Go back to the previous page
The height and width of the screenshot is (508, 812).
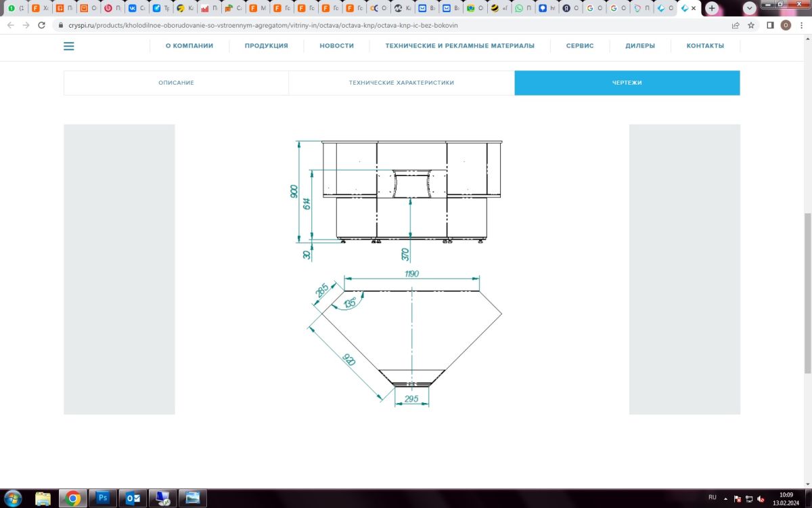click(10, 25)
